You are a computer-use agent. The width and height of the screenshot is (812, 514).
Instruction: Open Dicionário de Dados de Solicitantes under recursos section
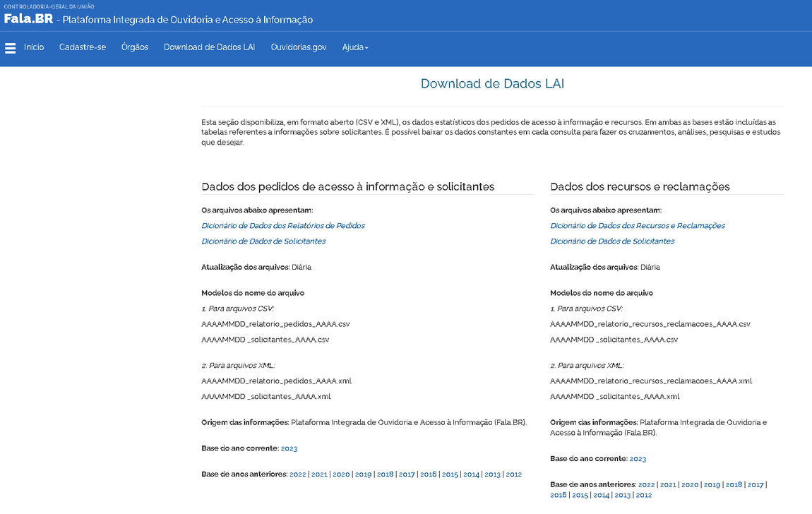(x=611, y=241)
